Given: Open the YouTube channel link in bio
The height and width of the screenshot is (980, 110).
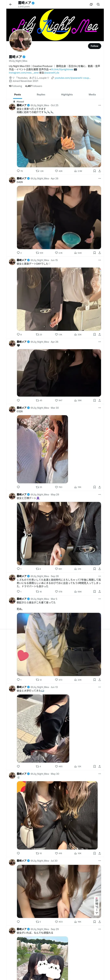Looking at the screenshot, I should click(72, 78).
